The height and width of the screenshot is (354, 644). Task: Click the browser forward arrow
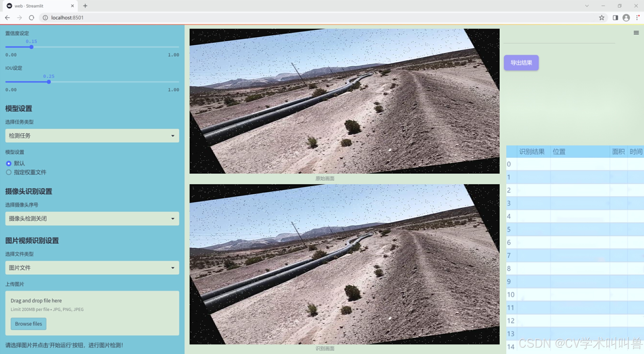pos(19,18)
